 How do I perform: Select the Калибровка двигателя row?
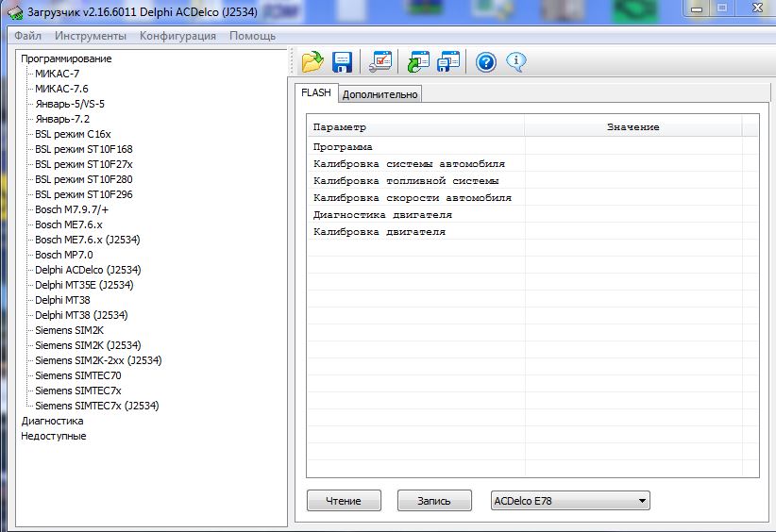pyautogui.click(x=532, y=231)
